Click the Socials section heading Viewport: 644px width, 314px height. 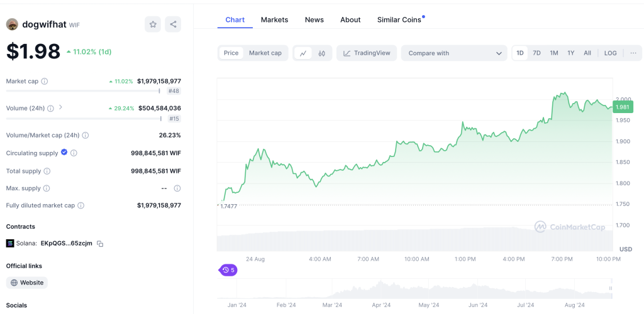pos(16,305)
